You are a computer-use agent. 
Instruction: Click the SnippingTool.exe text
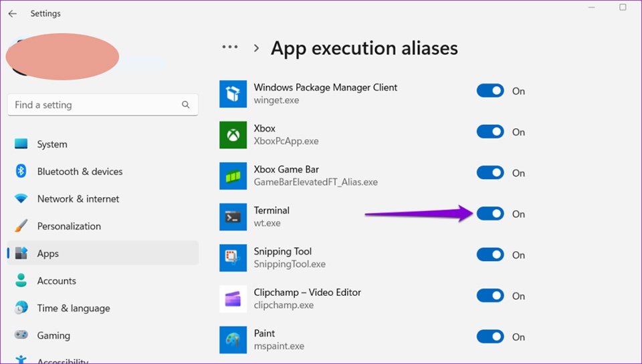[290, 264]
